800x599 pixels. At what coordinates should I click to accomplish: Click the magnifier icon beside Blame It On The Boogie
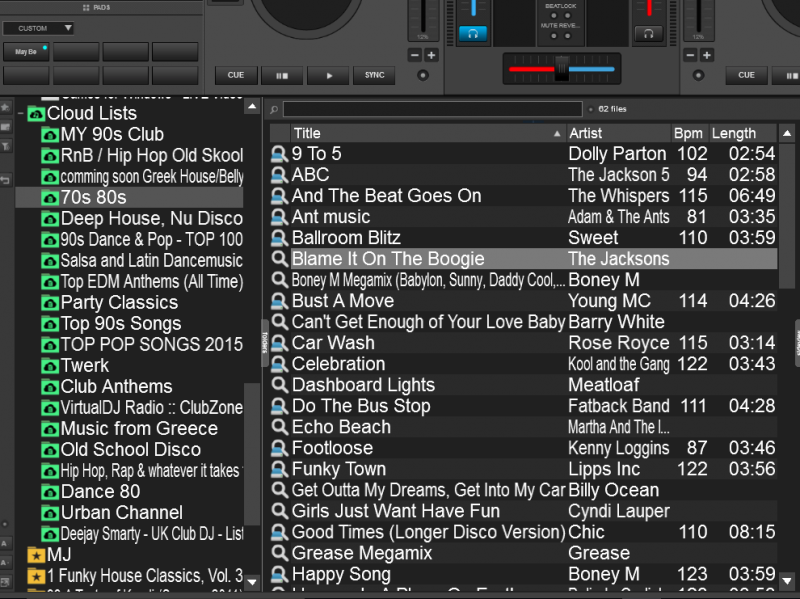[279, 259]
